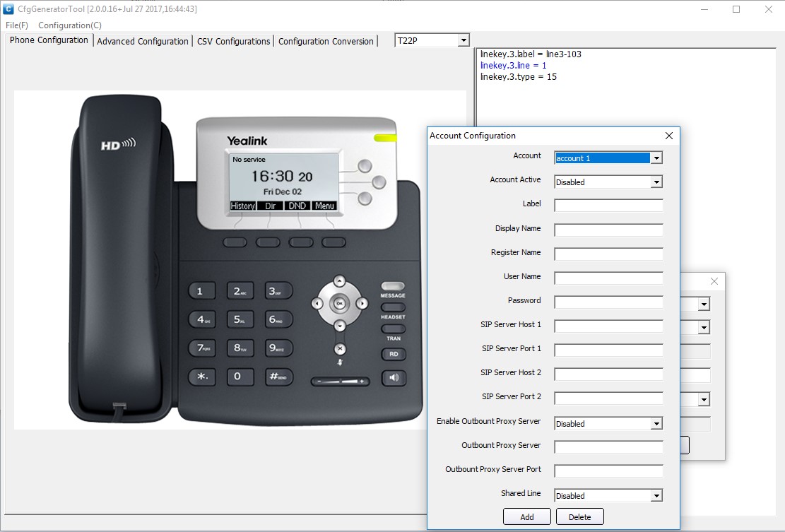The width and height of the screenshot is (785, 532).
Task: Click the Outbound Proxy Server Port field
Action: click(608, 471)
